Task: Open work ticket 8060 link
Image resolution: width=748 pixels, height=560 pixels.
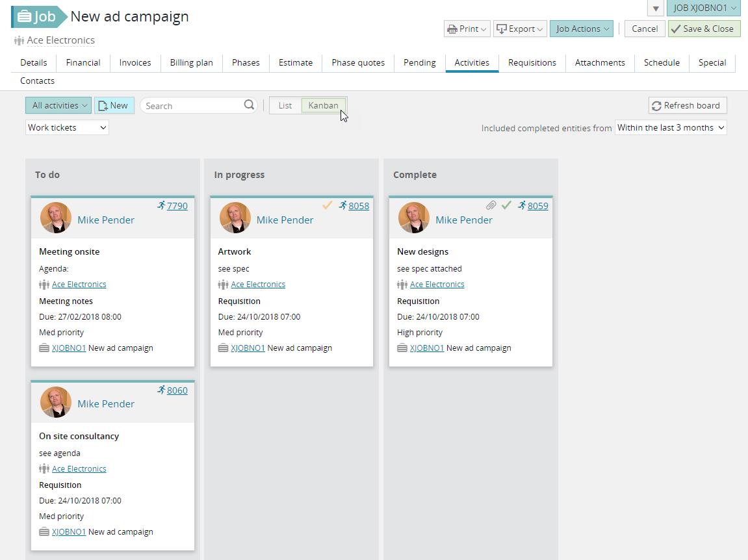Action: [x=177, y=390]
